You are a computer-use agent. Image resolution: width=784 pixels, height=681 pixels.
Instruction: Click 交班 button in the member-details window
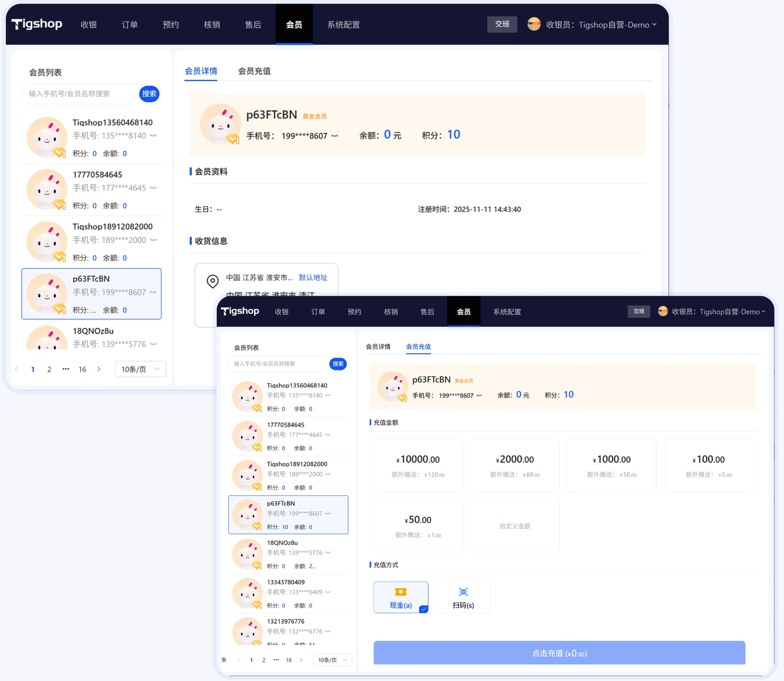tap(502, 24)
